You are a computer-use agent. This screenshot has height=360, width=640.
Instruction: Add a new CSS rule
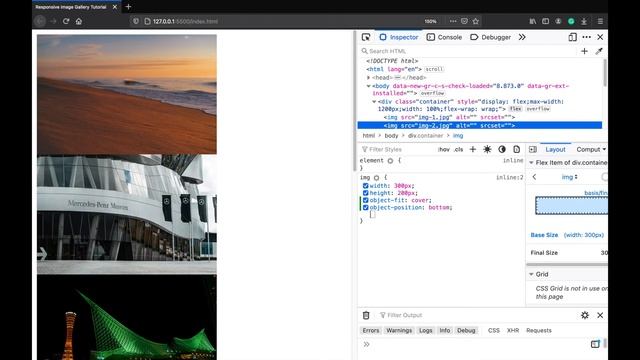coord(473,149)
